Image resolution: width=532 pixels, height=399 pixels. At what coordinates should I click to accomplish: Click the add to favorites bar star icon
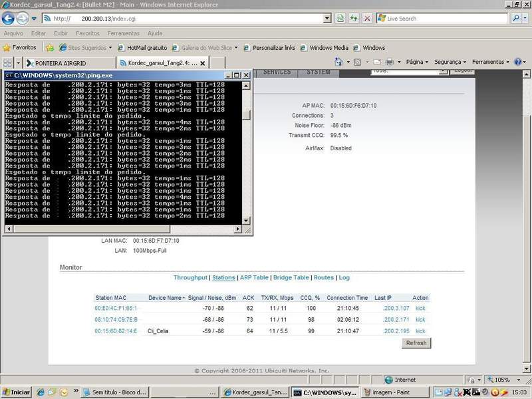50,48
